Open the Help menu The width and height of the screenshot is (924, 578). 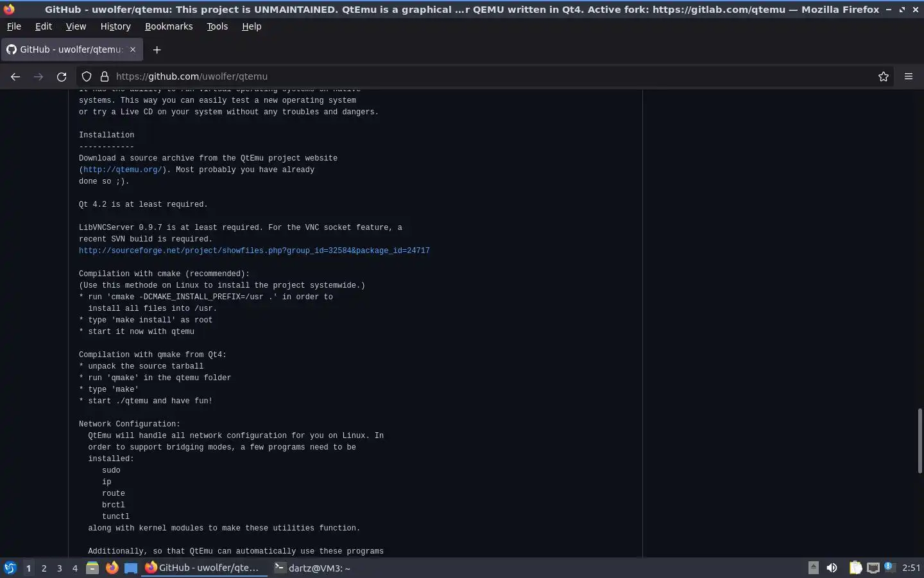point(252,26)
